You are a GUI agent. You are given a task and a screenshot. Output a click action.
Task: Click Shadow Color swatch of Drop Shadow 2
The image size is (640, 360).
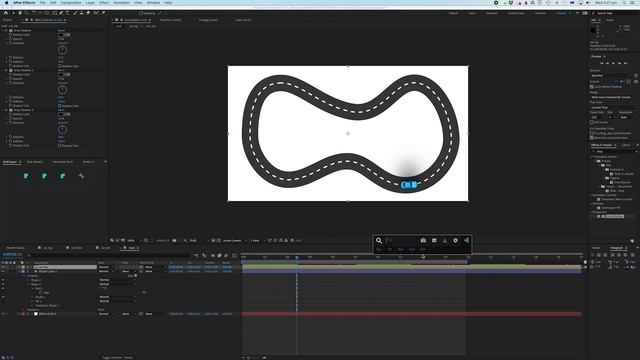61,75
